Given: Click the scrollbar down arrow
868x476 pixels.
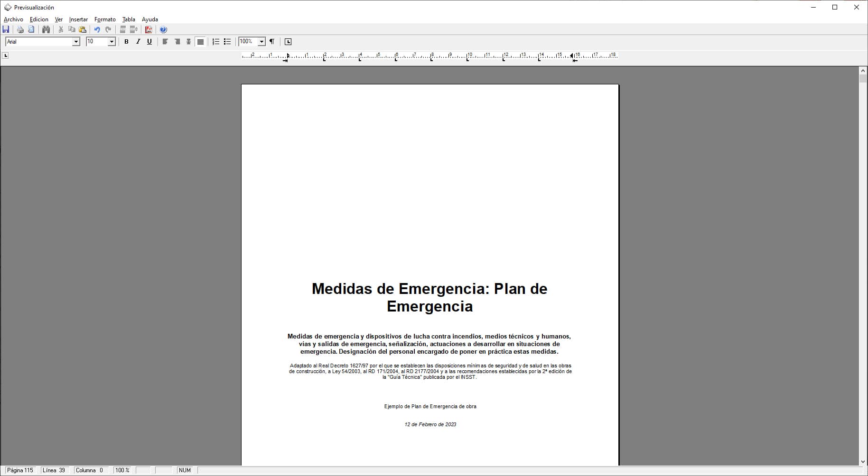Looking at the screenshot, I should 863,461.
